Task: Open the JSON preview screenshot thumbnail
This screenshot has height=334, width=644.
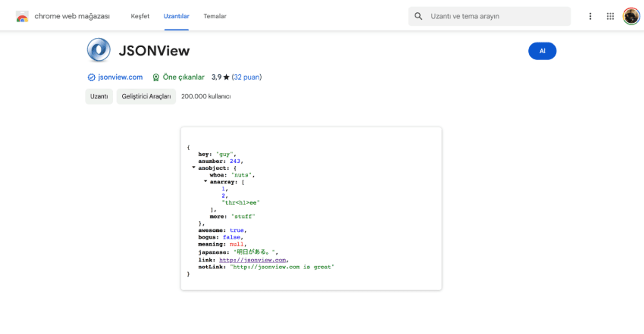Action: tap(311, 209)
